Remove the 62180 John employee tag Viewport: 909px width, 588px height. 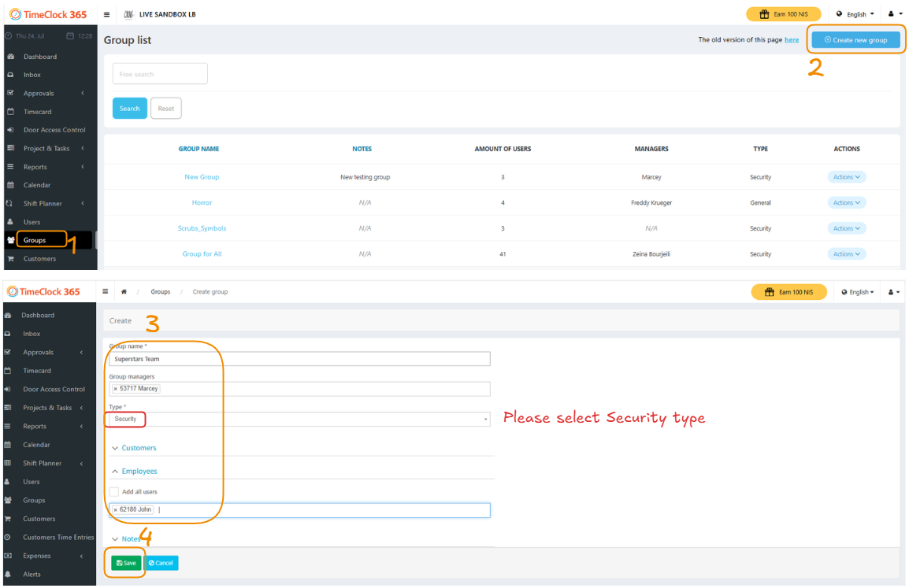tap(115, 510)
